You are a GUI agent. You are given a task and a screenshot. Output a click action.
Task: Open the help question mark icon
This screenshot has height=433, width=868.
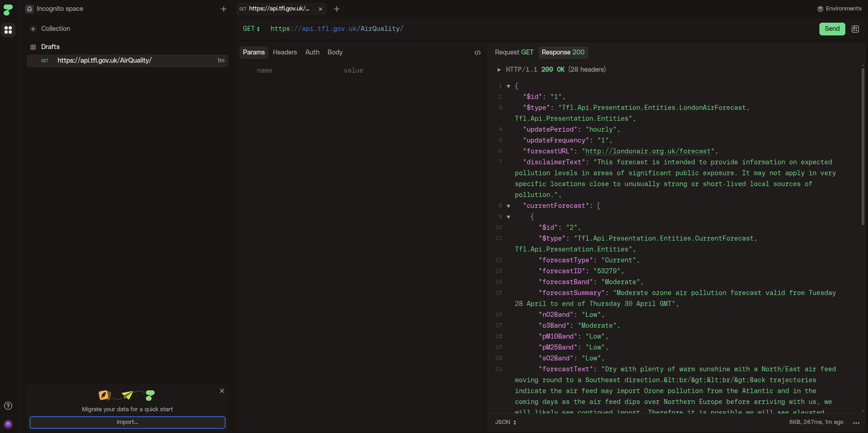(x=8, y=406)
